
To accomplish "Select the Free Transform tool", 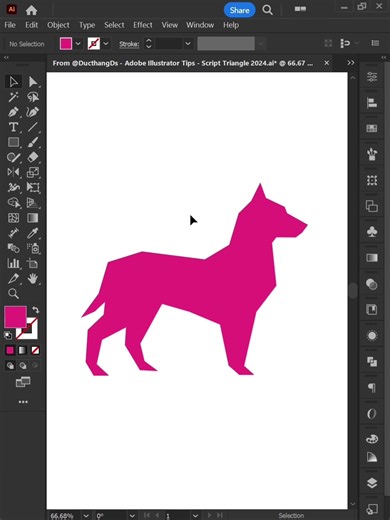I will (33, 188).
